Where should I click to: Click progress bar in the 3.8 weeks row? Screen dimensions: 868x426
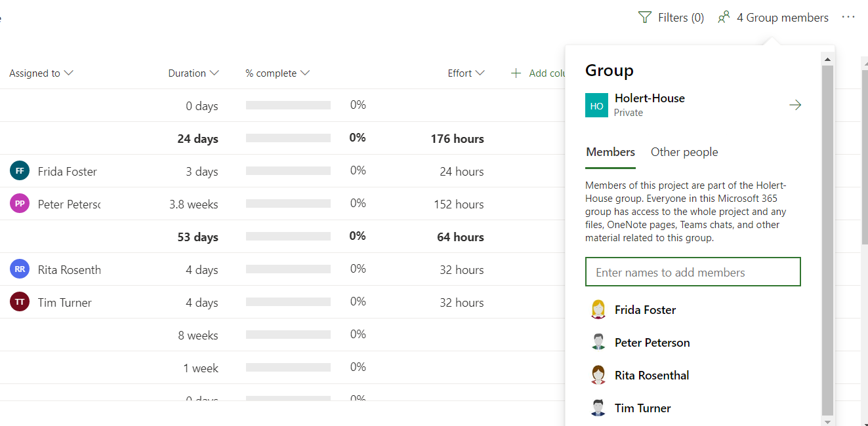click(288, 204)
